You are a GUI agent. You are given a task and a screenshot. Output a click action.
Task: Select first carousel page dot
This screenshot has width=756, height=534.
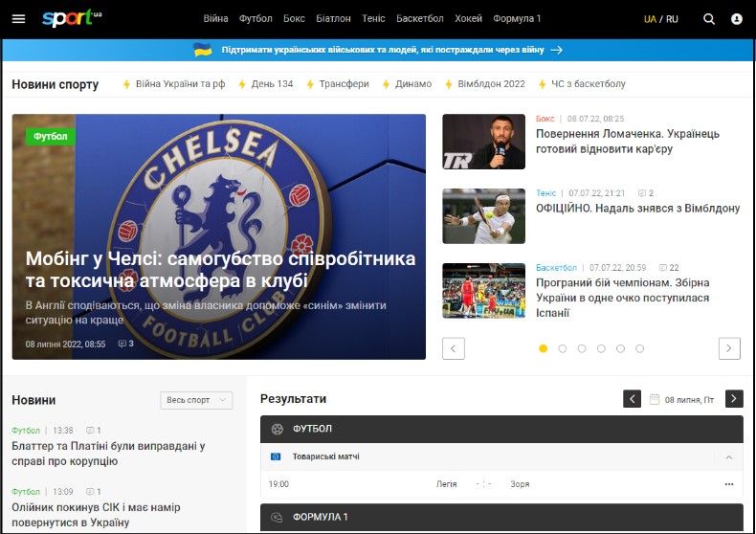pyautogui.click(x=543, y=348)
